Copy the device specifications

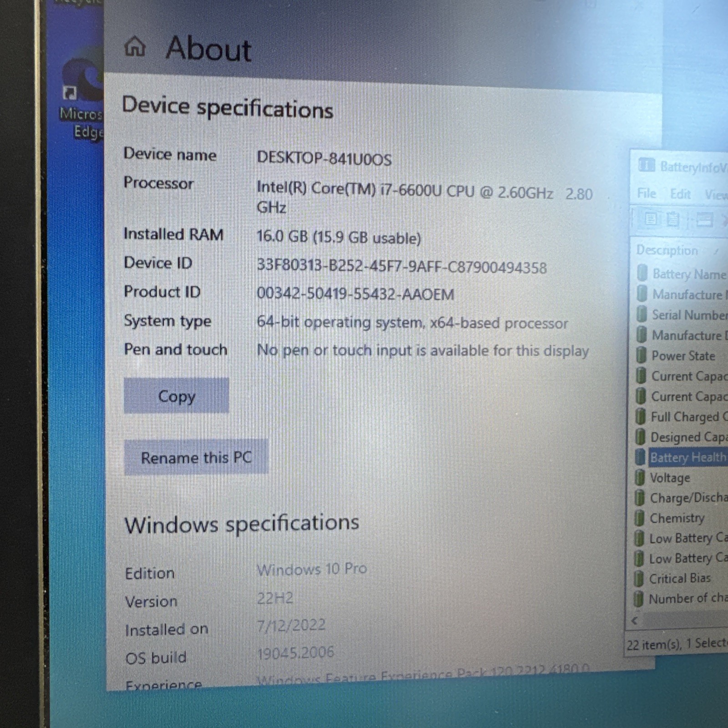click(177, 395)
